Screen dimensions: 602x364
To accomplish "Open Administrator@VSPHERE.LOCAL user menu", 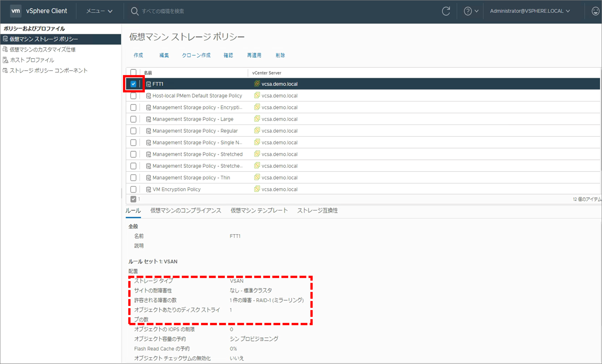I will pos(530,11).
